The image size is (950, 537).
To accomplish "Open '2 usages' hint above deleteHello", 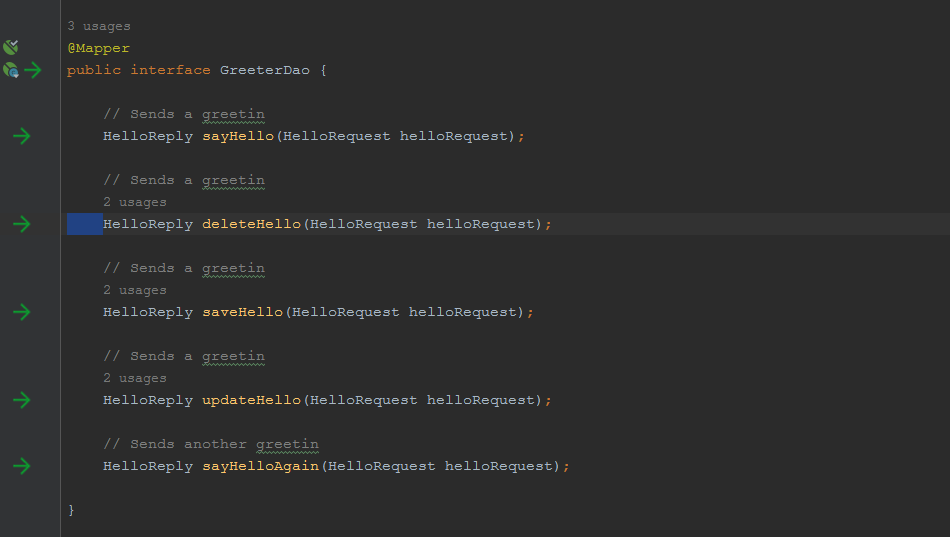I will (x=135, y=202).
